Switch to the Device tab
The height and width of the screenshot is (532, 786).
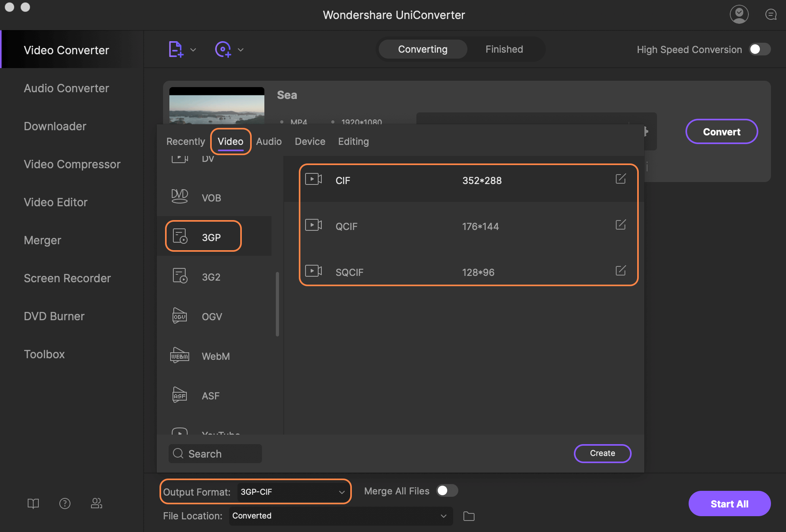click(x=310, y=141)
